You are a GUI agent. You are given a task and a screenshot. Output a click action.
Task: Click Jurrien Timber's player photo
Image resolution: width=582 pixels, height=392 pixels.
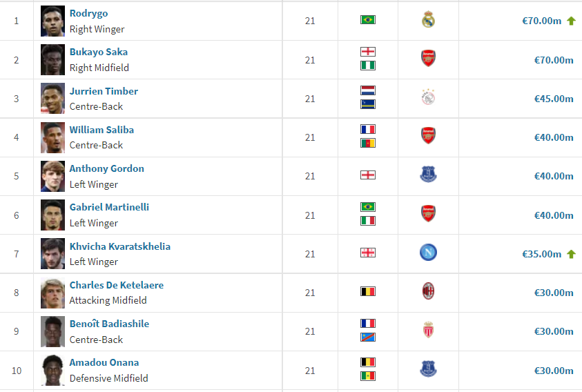[x=52, y=99]
